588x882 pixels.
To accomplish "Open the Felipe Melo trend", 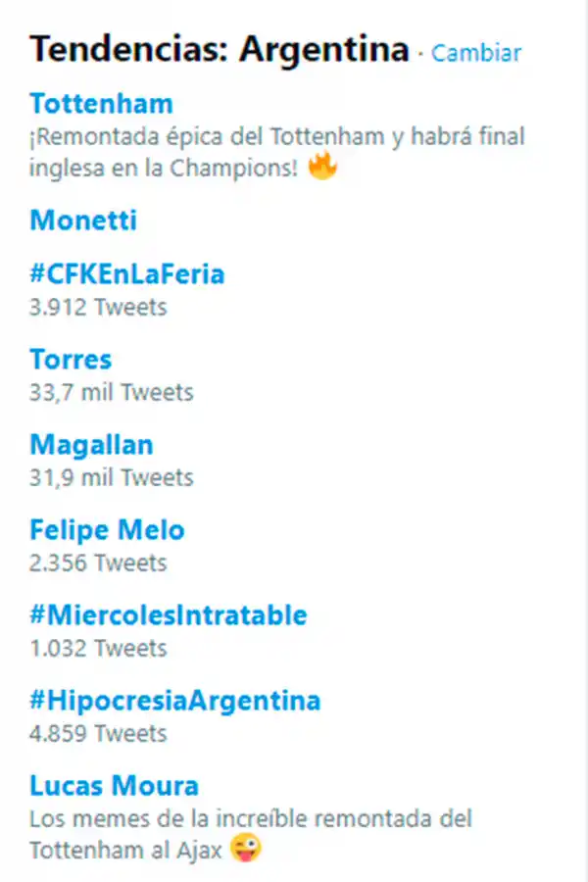I will (x=107, y=529).
